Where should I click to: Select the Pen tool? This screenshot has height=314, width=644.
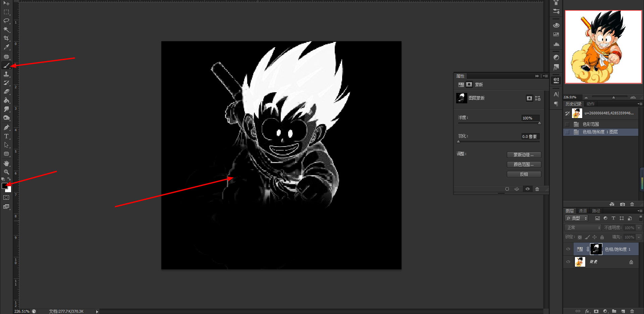coord(6,127)
